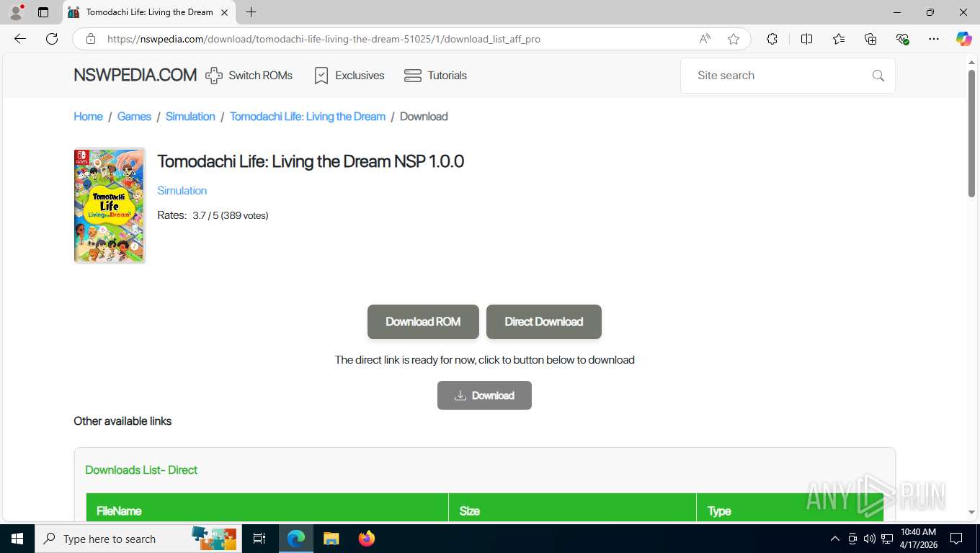Screen dimensions: 980x553
Task: Open Copilot icon in Edge toolbar
Action: [x=963, y=39]
